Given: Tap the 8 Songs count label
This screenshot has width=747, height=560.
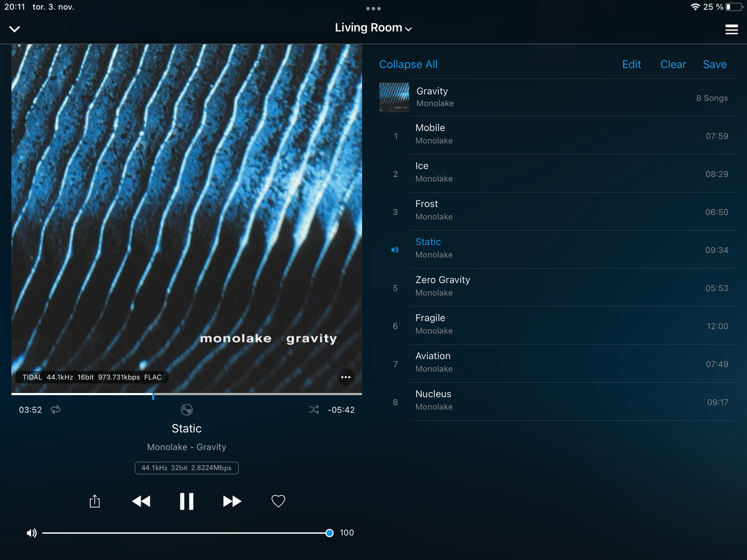Looking at the screenshot, I should [712, 98].
